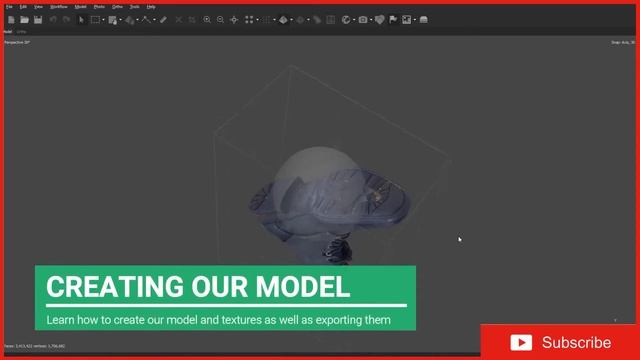The width and height of the screenshot is (640, 360).
Task: Choose the Move Object tool
Action: [129, 20]
